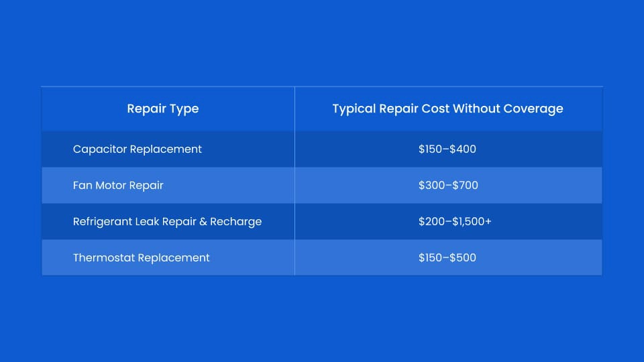This screenshot has height=362, width=644.
Task: Click the '$150–$400' cost cell
Action: tap(447, 149)
